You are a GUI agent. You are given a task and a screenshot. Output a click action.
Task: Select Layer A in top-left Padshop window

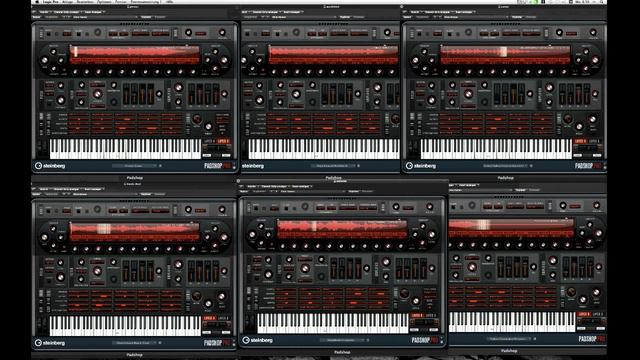click(209, 141)
